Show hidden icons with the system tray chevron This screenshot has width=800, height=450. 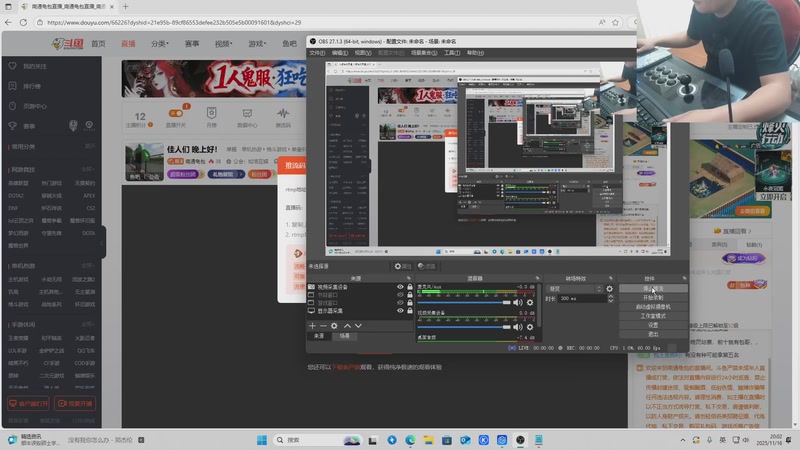pyautogui.click(x=683, y=440)
